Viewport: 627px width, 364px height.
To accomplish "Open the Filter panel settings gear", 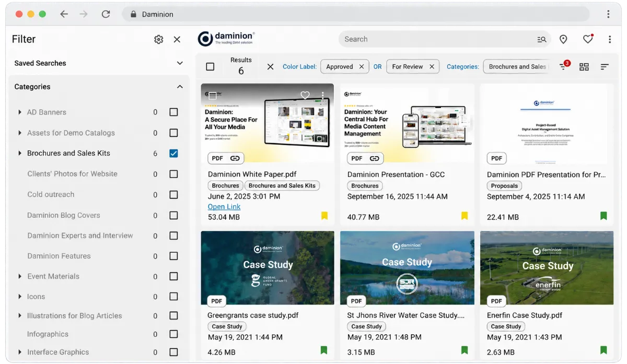I will [159, 39].
